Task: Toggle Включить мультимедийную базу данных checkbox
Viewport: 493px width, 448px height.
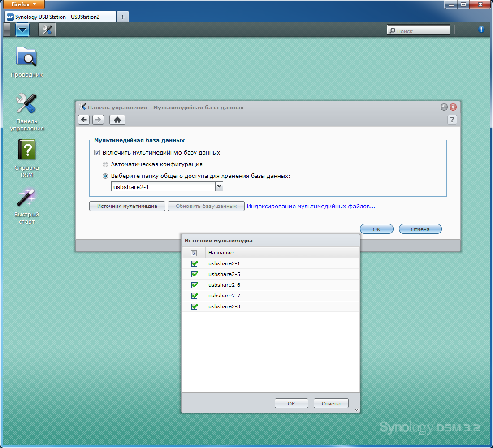Action: (x=97, y=152)
